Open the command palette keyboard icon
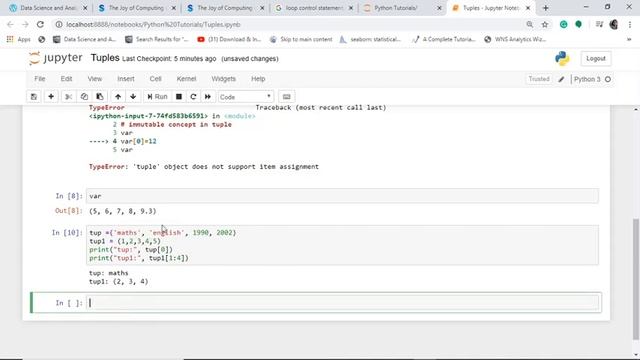Viewport: 640px width, 360px height. tap(287, 97)
